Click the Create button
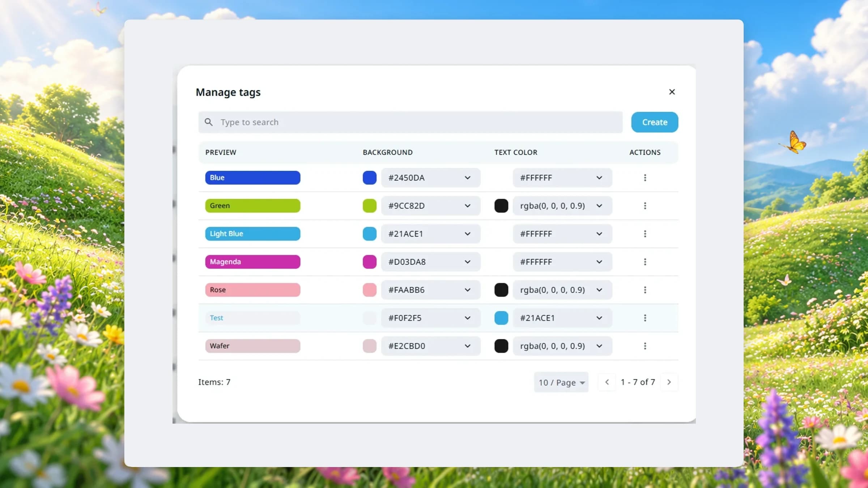 (x=655, y=122)
